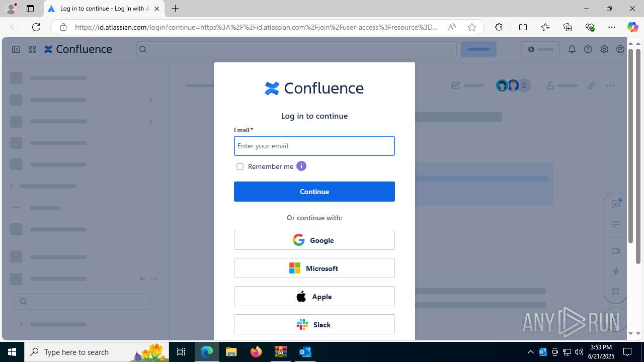
Task: Click the browser profile icon in the title bar
Action: (x=11, y=9)
